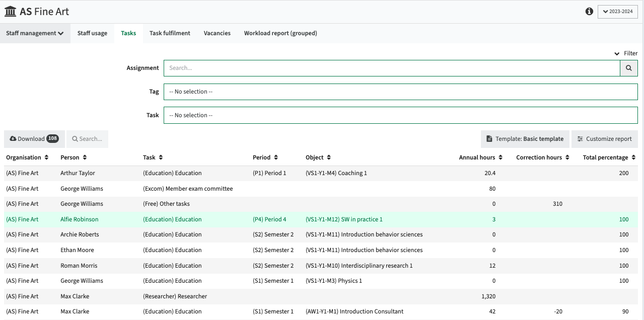Open the Task selection dropdown
The height and width of the screenshot is (320, 644).
pyautogui.click(x=401, y=115)
